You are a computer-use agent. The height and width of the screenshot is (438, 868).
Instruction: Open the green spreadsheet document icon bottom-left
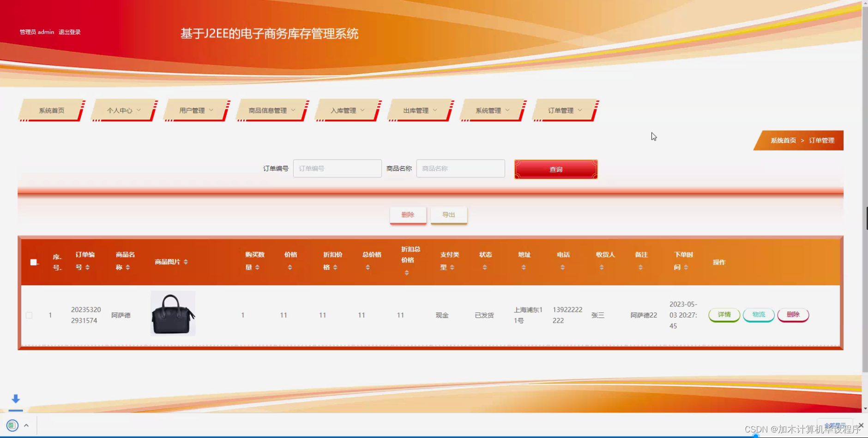click(x=12, y=425)
